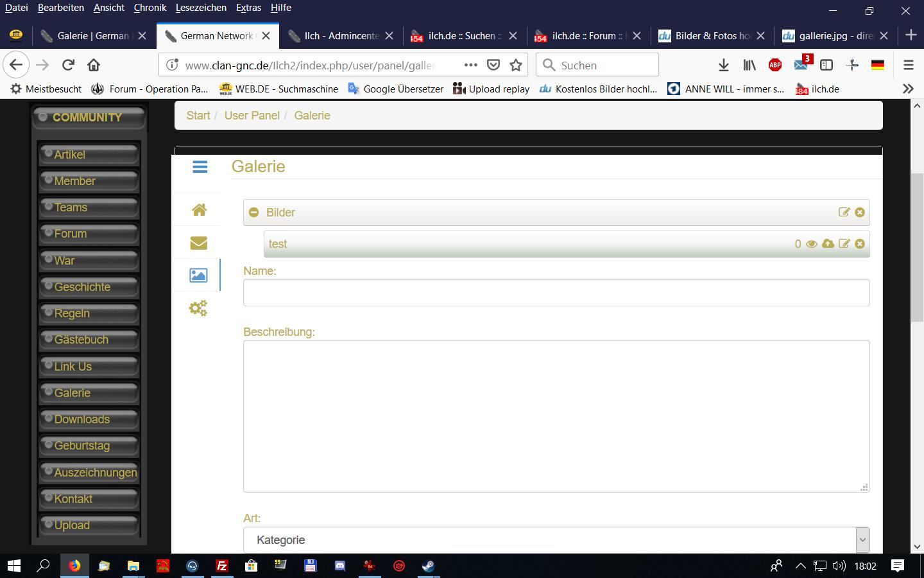Open Galerie in Community menu

coord(89,393)
